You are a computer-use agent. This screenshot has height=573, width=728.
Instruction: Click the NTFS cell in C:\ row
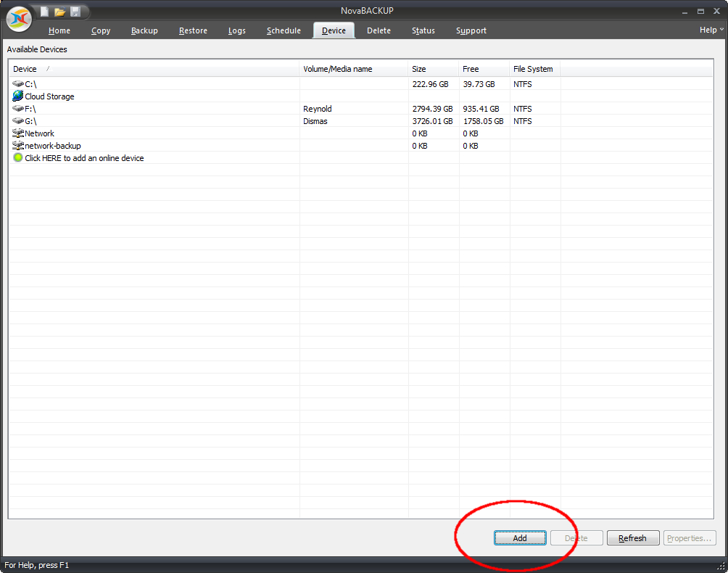[x=523, y=84]
